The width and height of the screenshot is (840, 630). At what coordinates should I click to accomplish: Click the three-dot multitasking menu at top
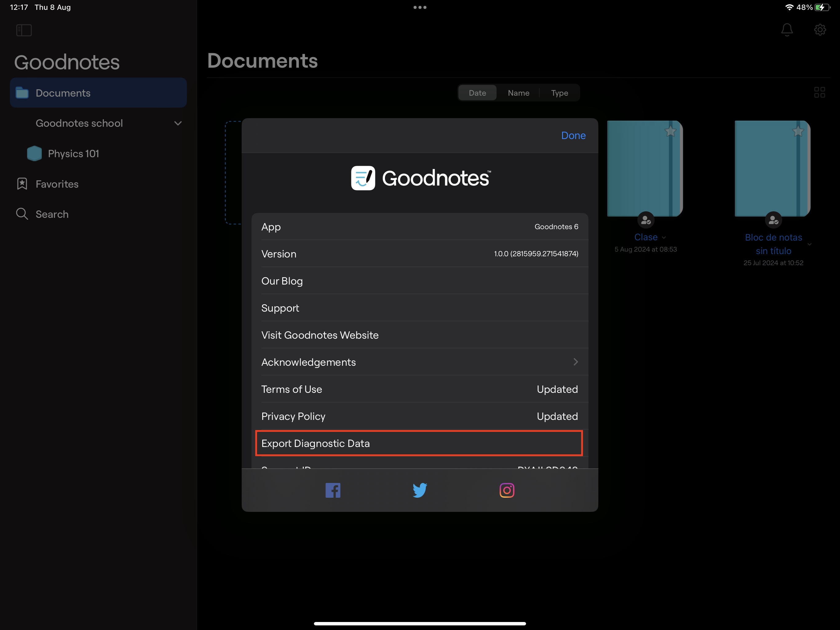(420, 7)
